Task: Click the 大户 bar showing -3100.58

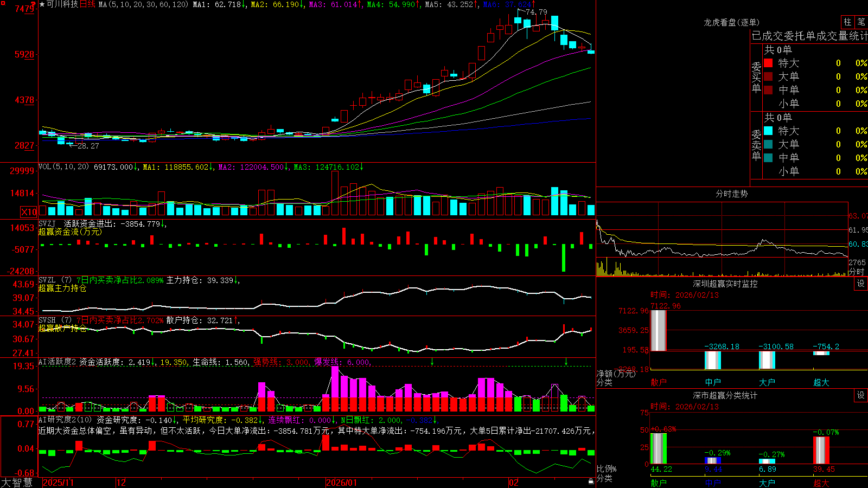Action: pos(767,359)
